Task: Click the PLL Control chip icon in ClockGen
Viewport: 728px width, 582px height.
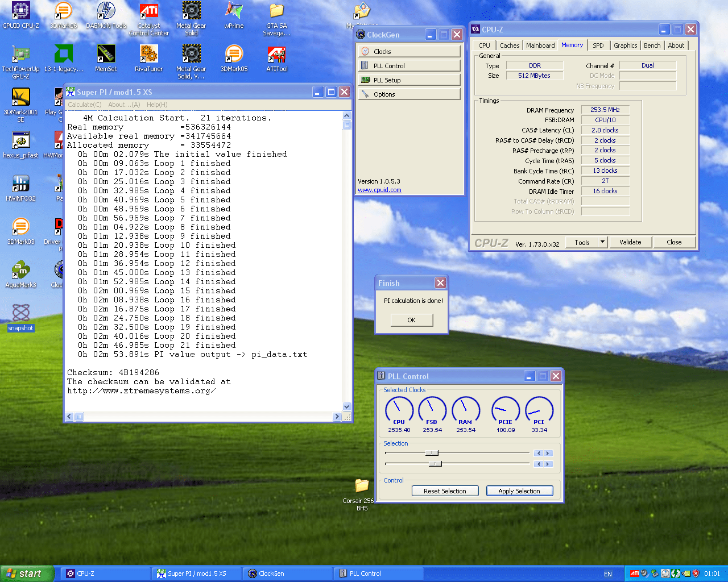Action: click(365, 65)
